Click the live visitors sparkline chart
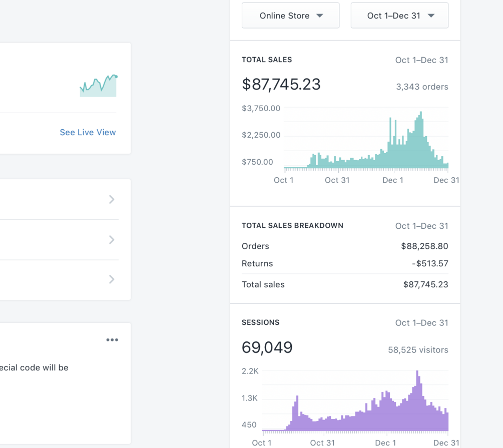The width and height of the screenshot is (503, 448). pyautogui.click(x=99, y=86)
